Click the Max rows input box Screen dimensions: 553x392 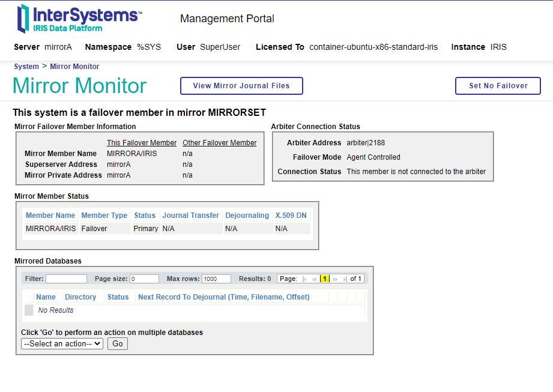216,279
